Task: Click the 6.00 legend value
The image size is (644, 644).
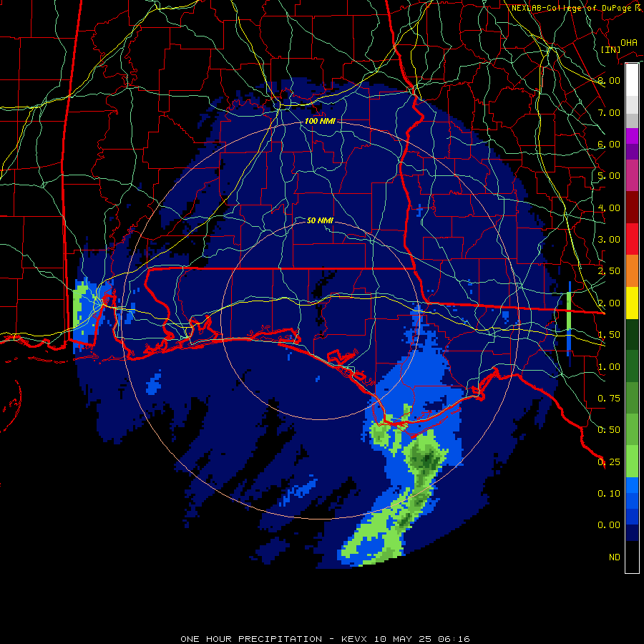Action: click(x=609, y=144)
